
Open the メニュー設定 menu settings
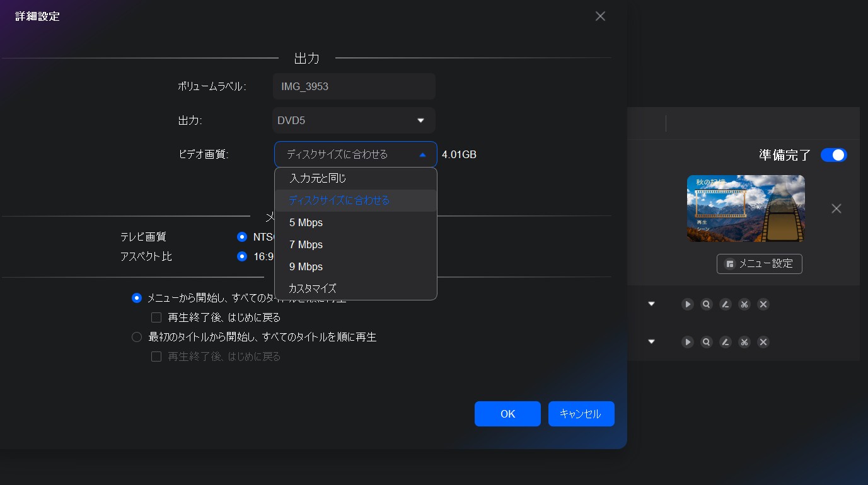[x=759, y=264]
